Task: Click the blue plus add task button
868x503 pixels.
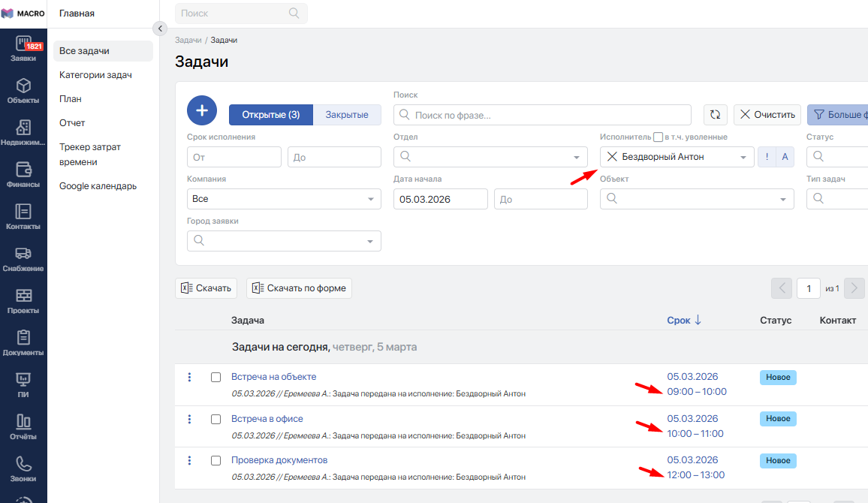Action: pos(201,111)
